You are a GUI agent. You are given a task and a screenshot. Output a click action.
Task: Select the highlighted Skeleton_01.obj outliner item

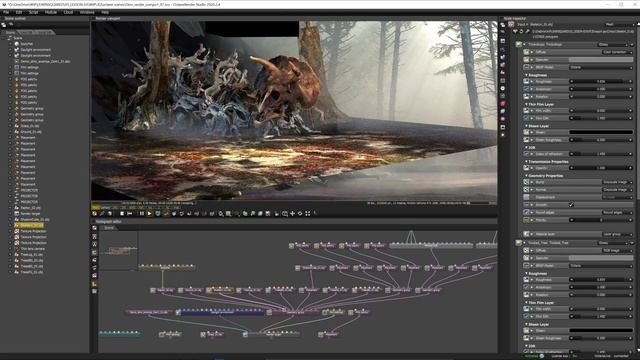29,225
